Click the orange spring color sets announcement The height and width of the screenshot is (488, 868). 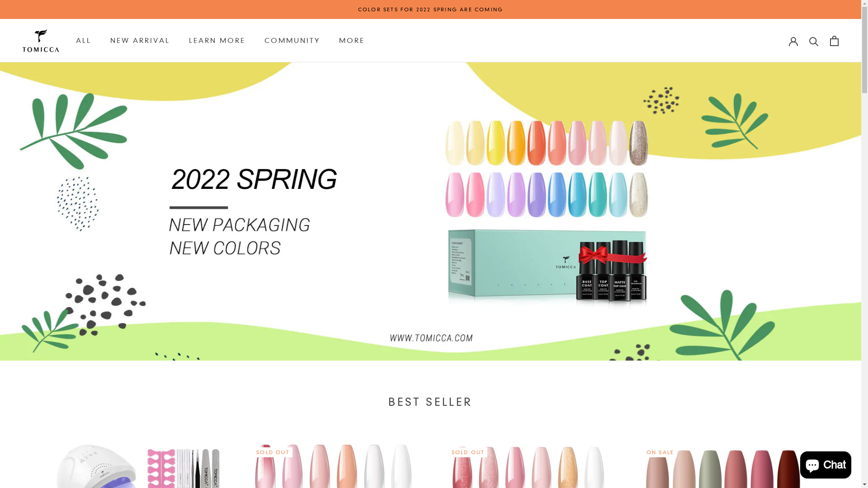pyautogui.click(x=430, y=9)
